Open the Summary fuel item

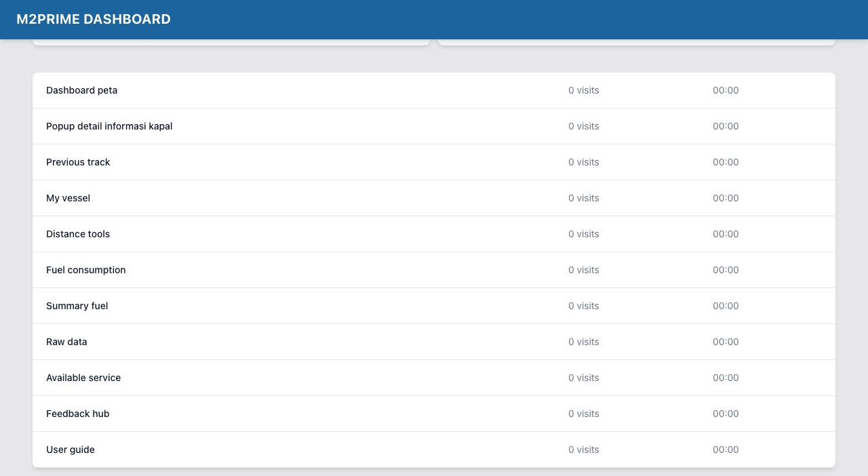pos(77,306)
